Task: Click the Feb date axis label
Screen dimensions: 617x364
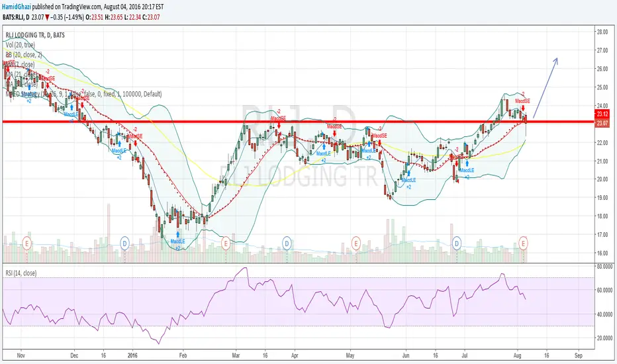Action: point(183,355)
